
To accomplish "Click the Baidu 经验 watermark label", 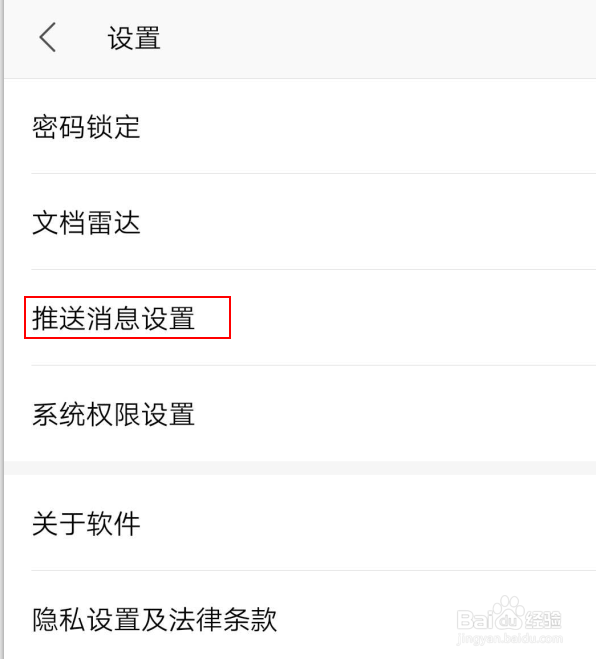I will point(543,619).
